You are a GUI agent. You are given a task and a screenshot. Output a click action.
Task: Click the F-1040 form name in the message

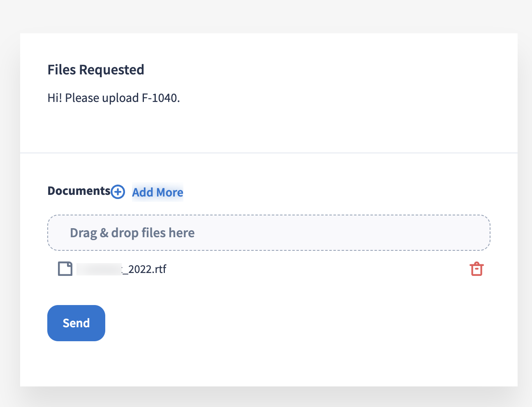[x=160, y=98]
